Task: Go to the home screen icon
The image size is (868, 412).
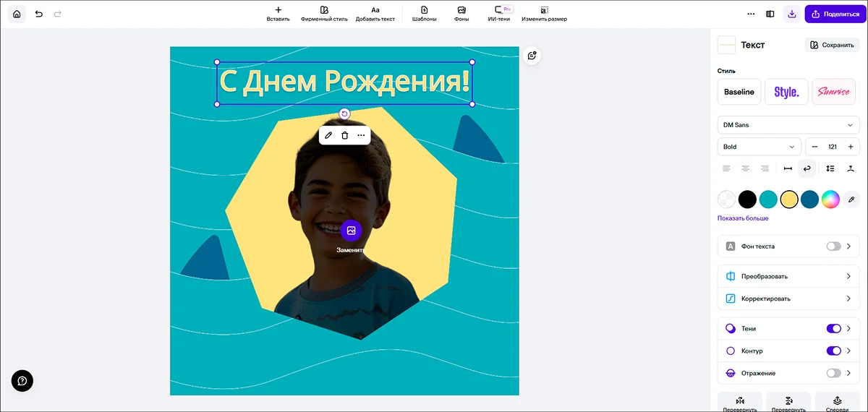Action: [x=17, y=14]
